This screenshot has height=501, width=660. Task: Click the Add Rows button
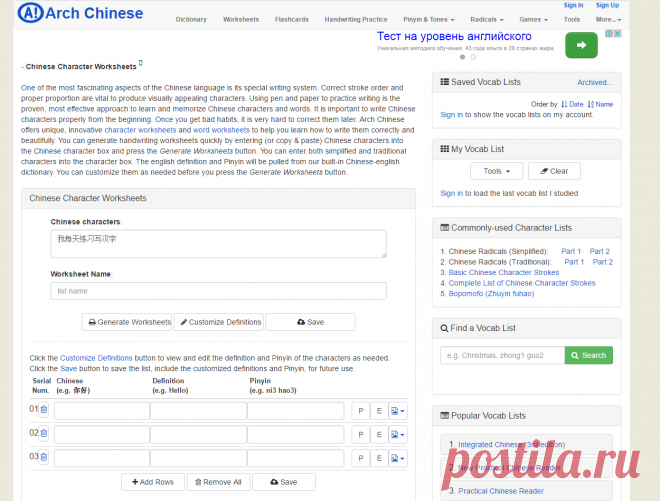pyautogui.click(x=153, y=482)
